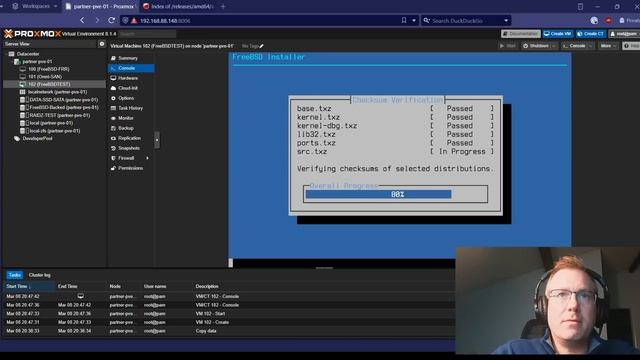
Task: Switch to the partner-pve-01 Proxmox tab
Action: coord(100,7)
